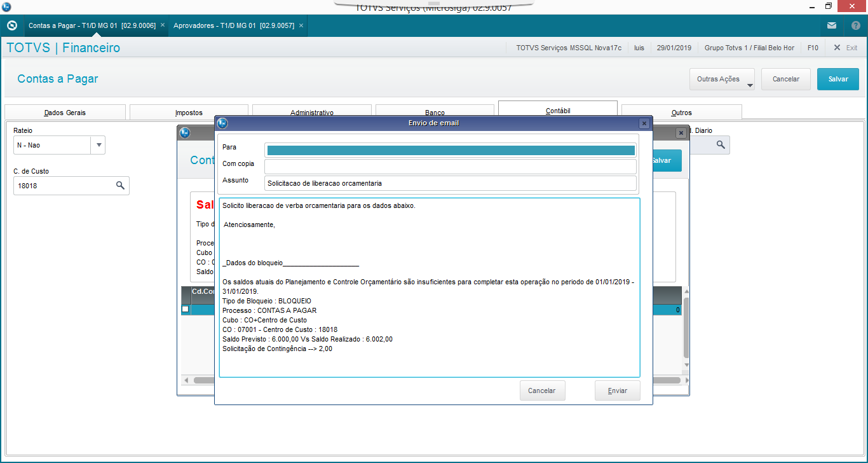Click Enviar to send the email
Screen dimensions: 868x463
pos(618,390)
